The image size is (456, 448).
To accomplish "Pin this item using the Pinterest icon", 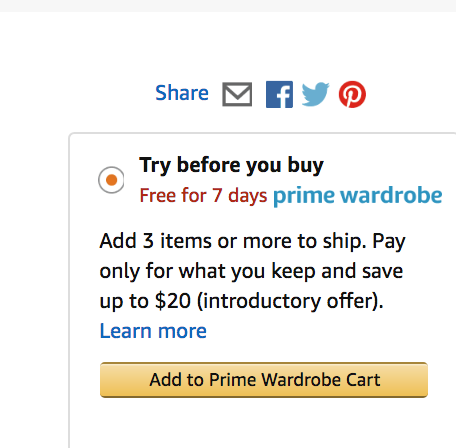I will (352, 94).
